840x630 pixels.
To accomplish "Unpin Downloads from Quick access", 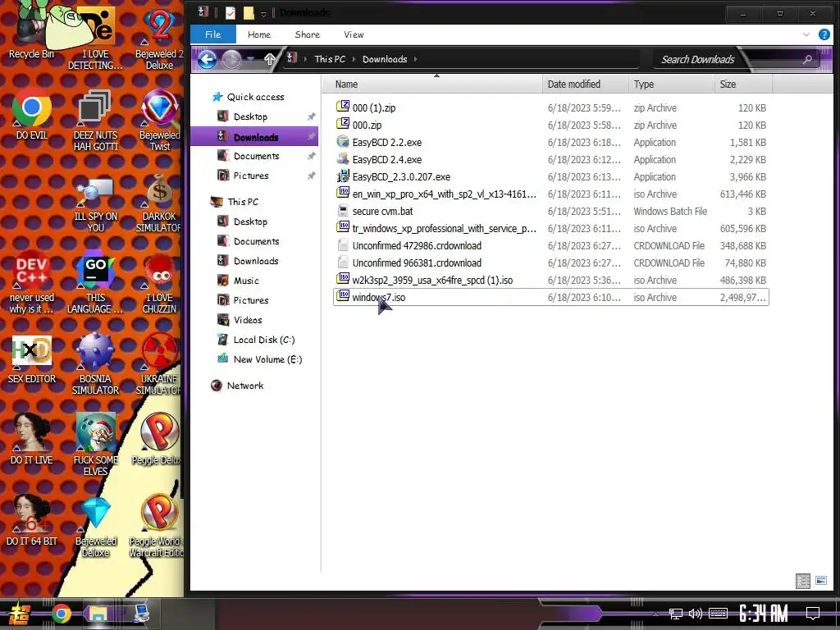I will 311,137.
